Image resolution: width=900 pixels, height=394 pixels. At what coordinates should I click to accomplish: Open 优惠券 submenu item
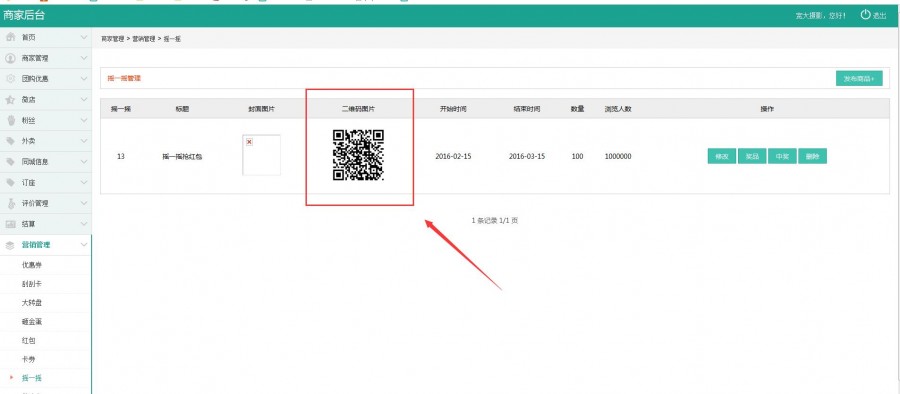32,265
